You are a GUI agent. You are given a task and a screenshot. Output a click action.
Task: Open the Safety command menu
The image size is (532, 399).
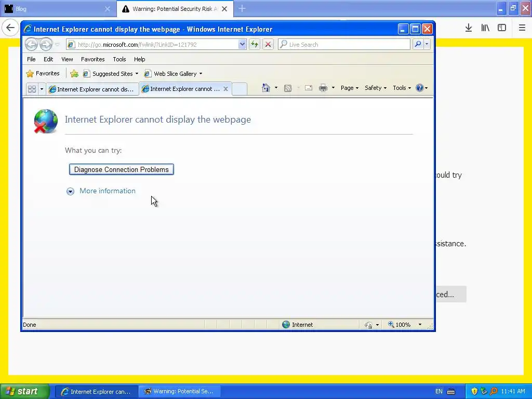coord(375,88)
